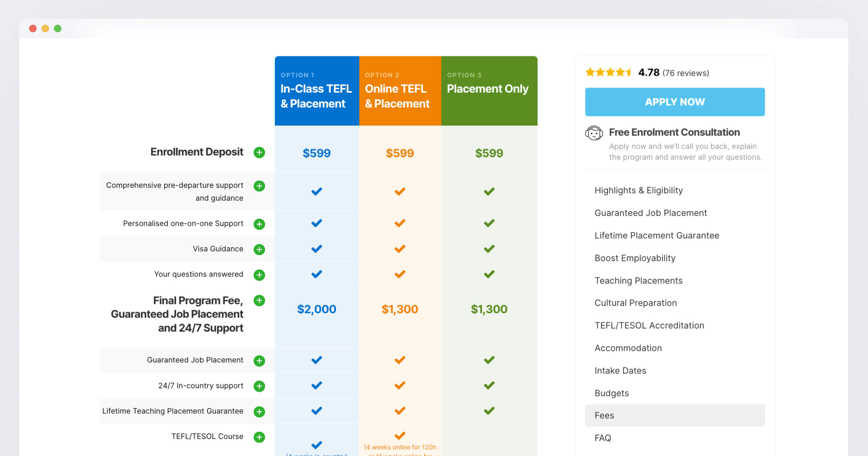Click blue checkmark for Your questions answered
The image size is (868, 456).
[x=317, y=274]
